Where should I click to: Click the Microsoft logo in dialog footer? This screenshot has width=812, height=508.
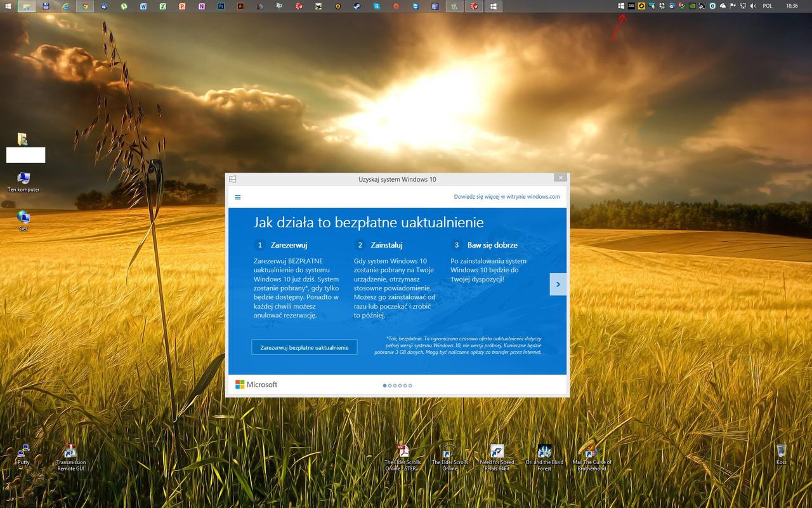tap(256, 385)
